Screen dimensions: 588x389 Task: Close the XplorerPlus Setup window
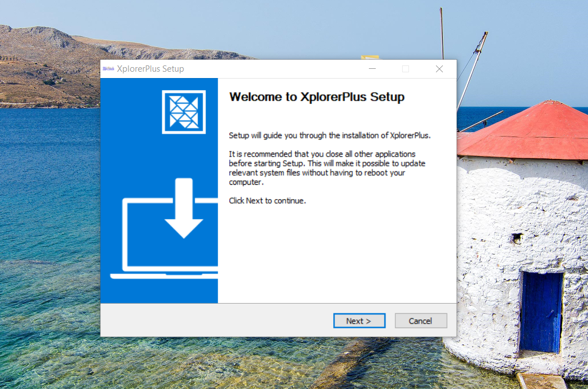[x=439, y=69]
